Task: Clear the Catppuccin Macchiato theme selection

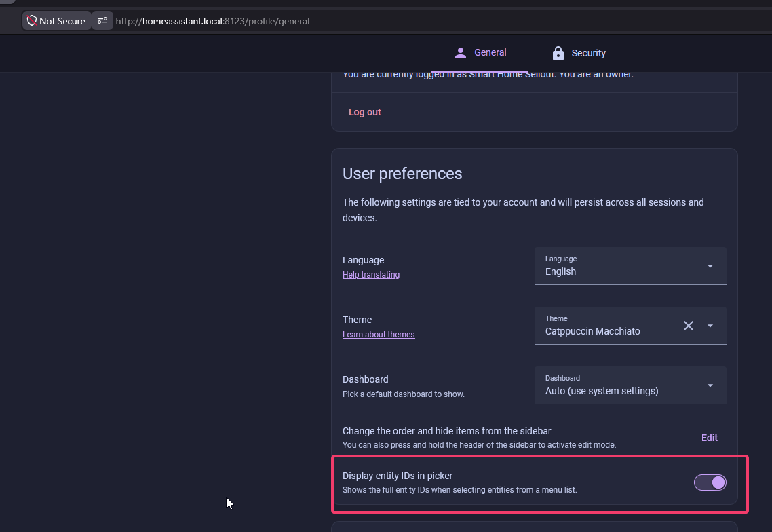Action: 689,326
